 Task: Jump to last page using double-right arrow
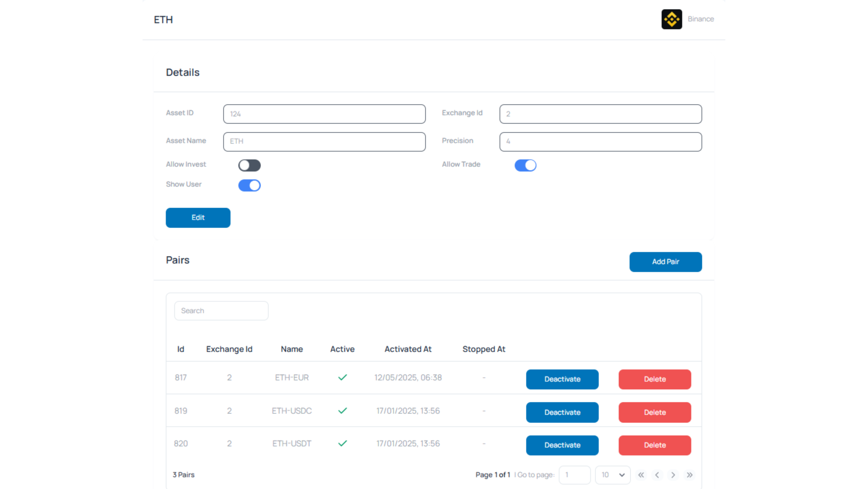689,475
